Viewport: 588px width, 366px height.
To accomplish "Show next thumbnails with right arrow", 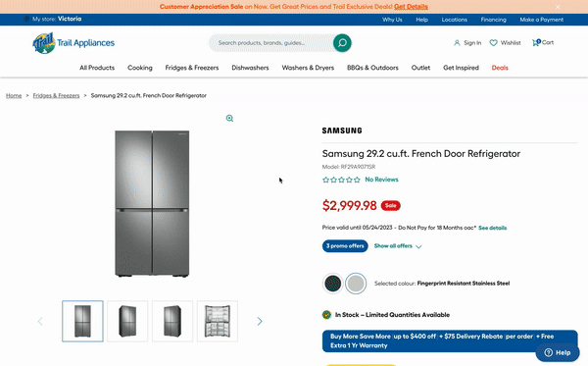I will click(260, 321).
